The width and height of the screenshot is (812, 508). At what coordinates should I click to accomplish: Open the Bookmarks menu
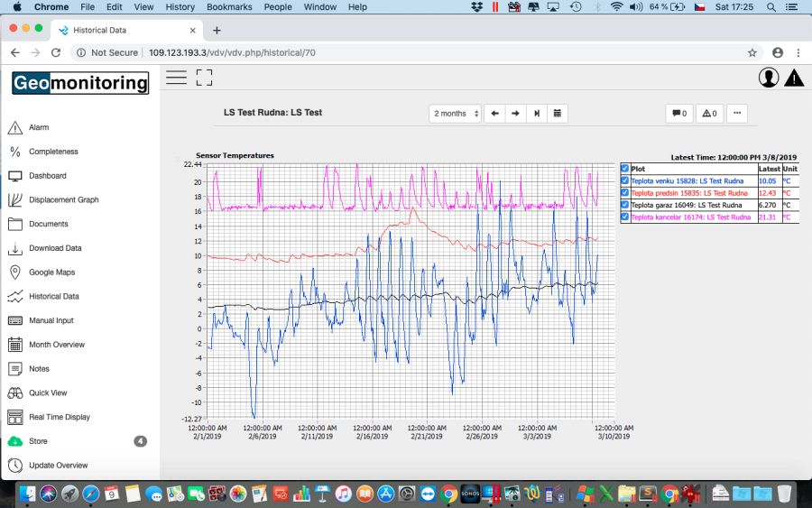click(229, 6)
